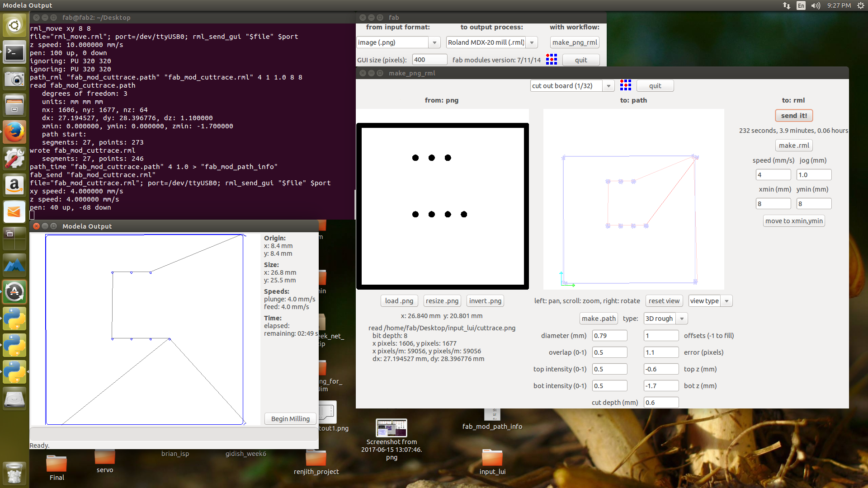Click the xmin (mm) input field
The width and height of the screenshot is (868, 488).
tap(773, 204)
